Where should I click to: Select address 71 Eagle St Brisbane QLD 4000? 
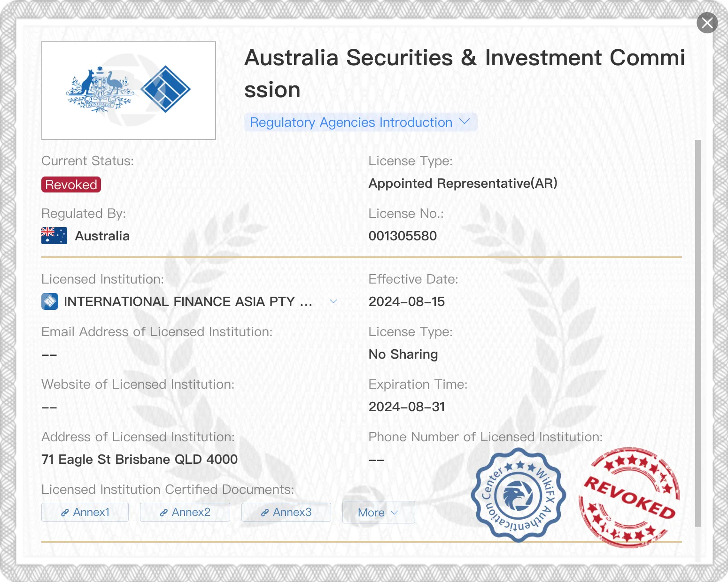click(x=139, y=459)
